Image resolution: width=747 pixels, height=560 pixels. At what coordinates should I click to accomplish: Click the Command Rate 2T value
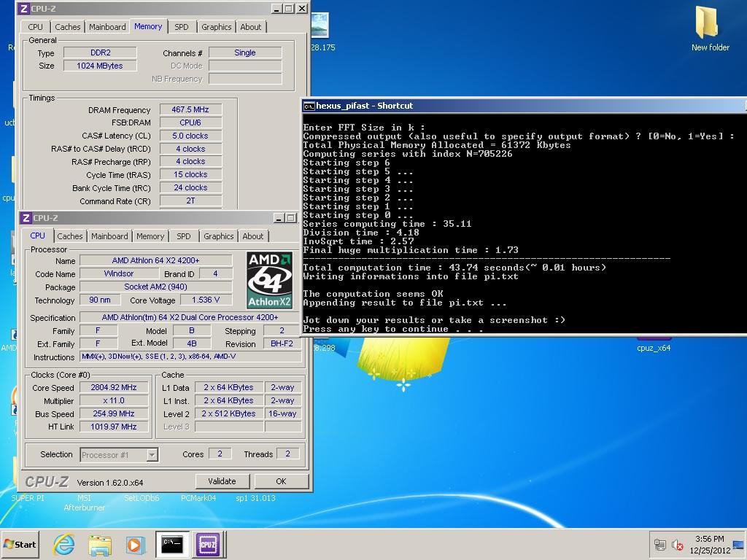pyautogui.click(x=190, y=201)
